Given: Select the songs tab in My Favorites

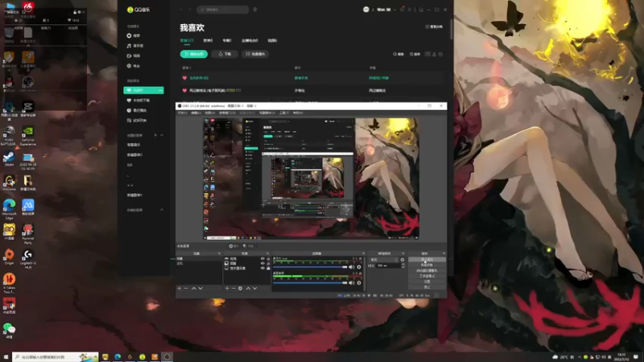Looking at the screenshot, I should (187, 41).
